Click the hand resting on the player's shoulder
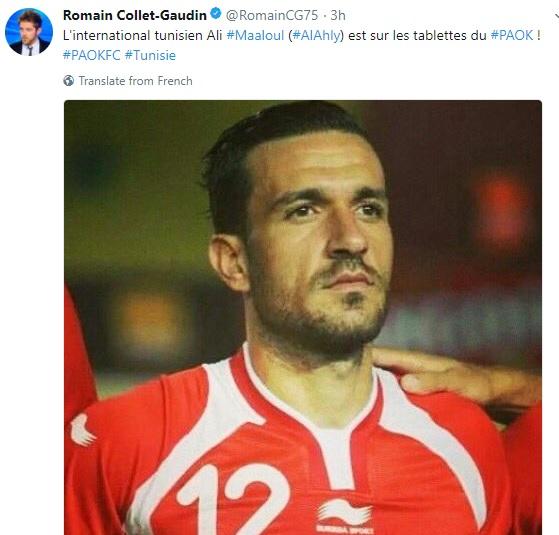The image size is (559, 535). 456,378
